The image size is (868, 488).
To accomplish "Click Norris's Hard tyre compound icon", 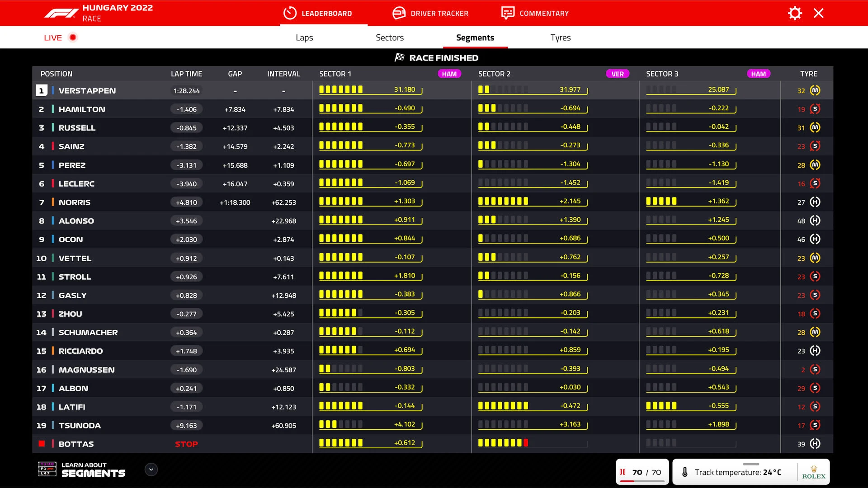I will (816, 202).
